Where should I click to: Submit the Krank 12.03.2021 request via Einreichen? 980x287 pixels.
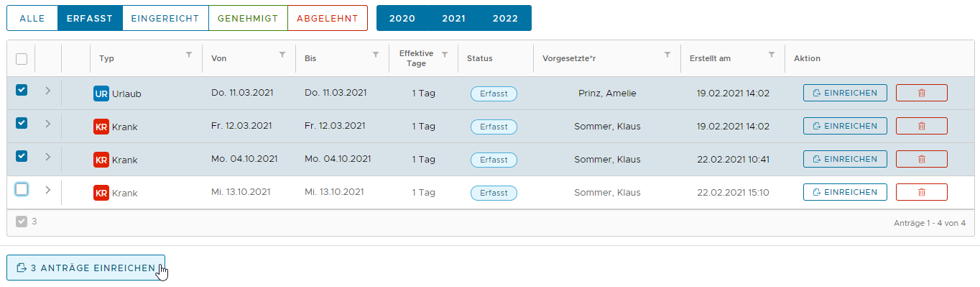click(845, 126)
